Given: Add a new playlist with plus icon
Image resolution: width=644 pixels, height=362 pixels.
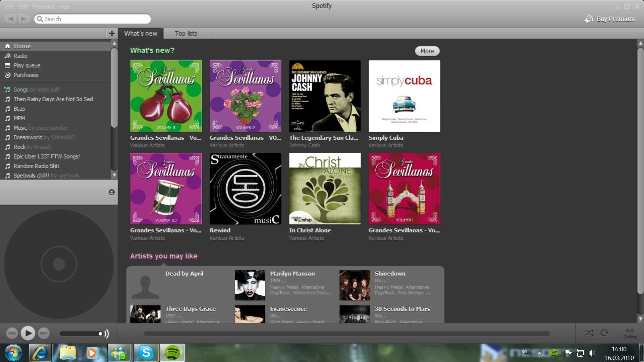Looking at the screenshot, I should [112, 34].
